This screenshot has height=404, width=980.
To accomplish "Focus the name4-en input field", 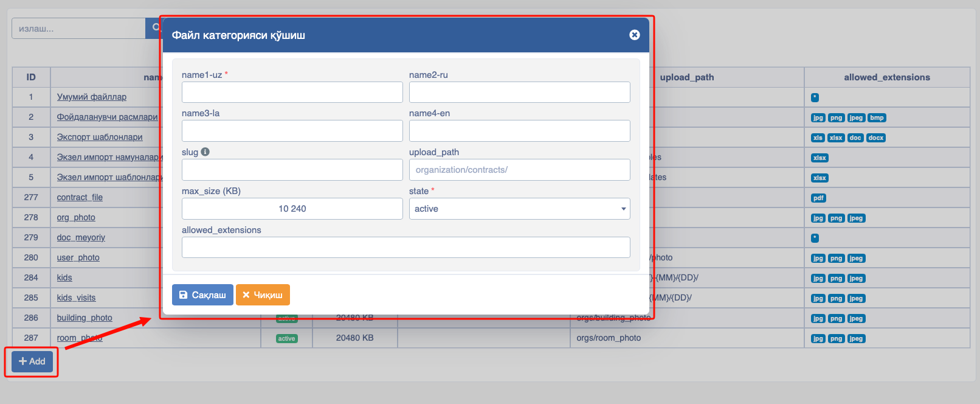I will click(520, 131).
